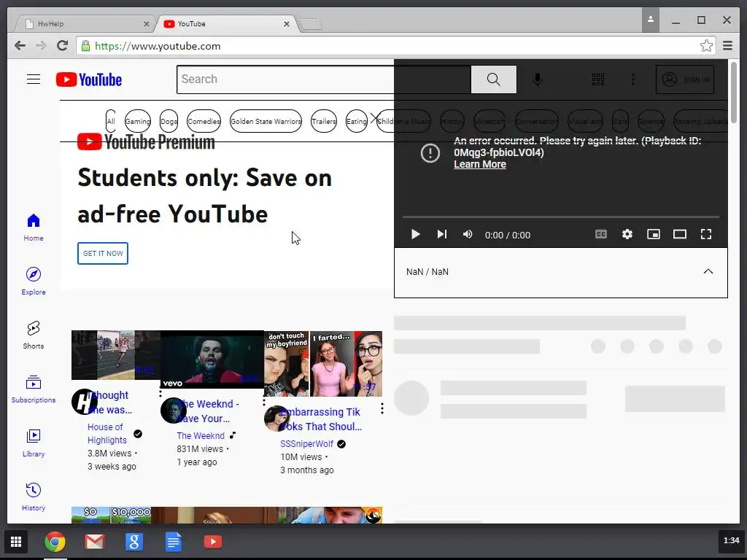
Task: Select the Comedies filter chip
Action: click(204, 122)
